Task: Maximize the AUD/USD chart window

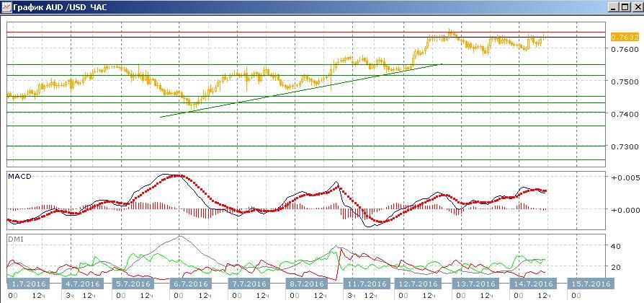Action: [x=625, y=7]
